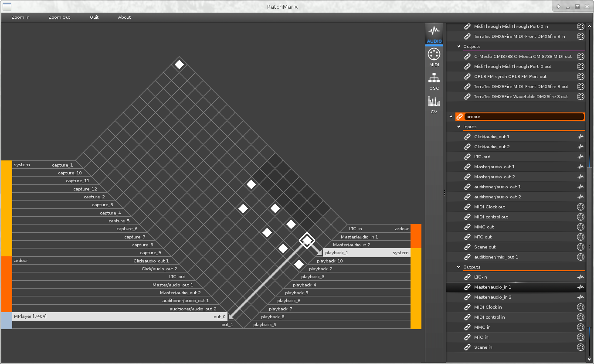Click Zoom In in the menu bar
Screen dimensions: 594x364
coord(20,17)
